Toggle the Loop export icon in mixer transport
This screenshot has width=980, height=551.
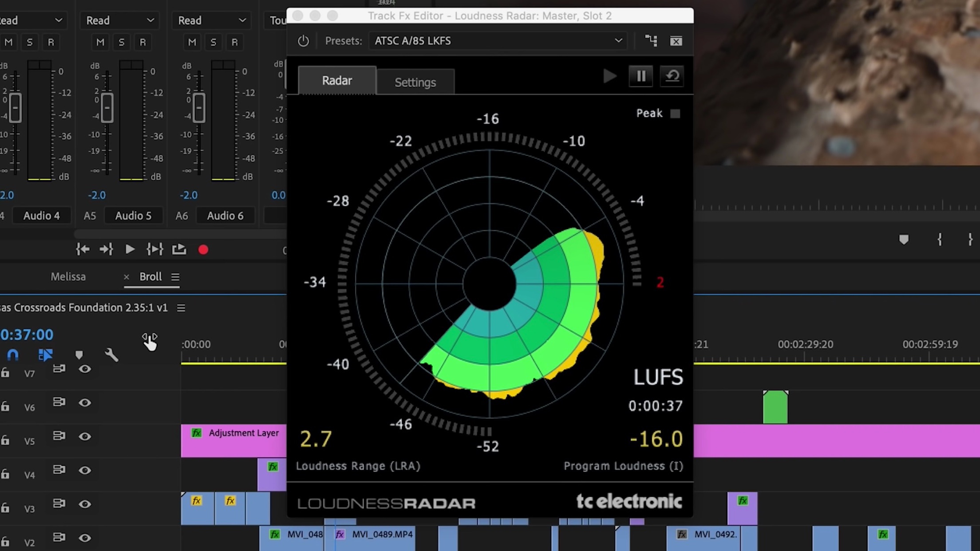[x=179, y=249]
